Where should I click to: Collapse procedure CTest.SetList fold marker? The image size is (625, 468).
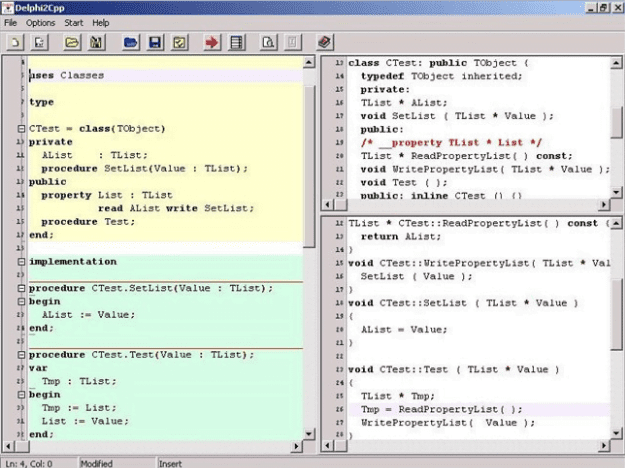(x=22, y=288)
